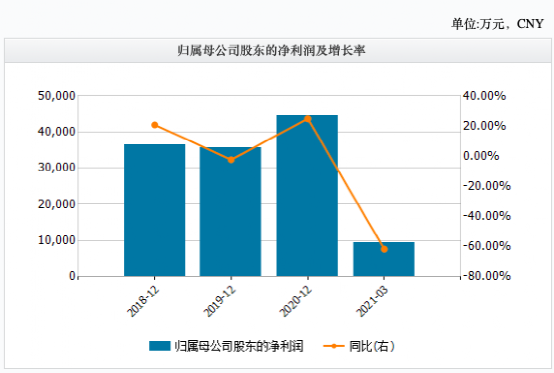Select the orange data point for 2019-12
554x373 pixels.
coord(231,160)
